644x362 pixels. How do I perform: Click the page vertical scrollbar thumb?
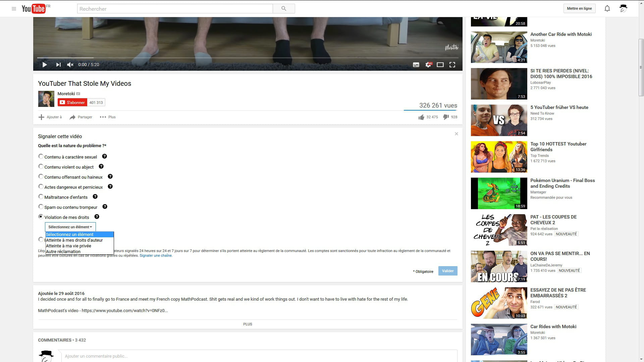click(x=641, y=67)
